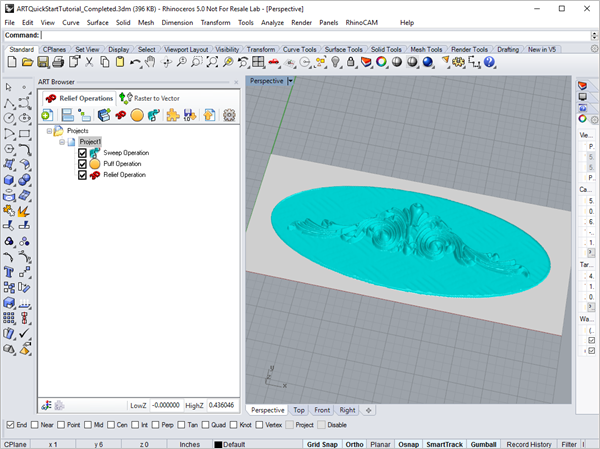Uncheck the Relief Operation checkbox
Viewport: 600px width, 449px height.
(x=82, y=175)
